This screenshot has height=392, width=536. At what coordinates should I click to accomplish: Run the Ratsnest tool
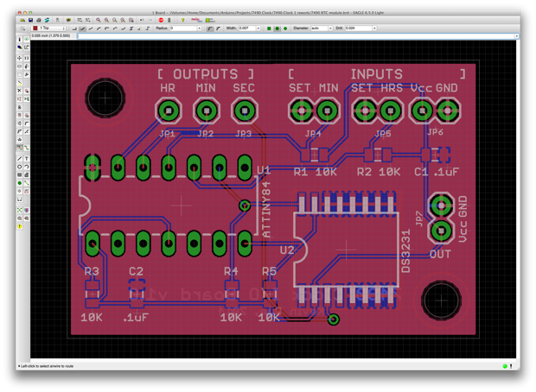click(x=20, y=210)
